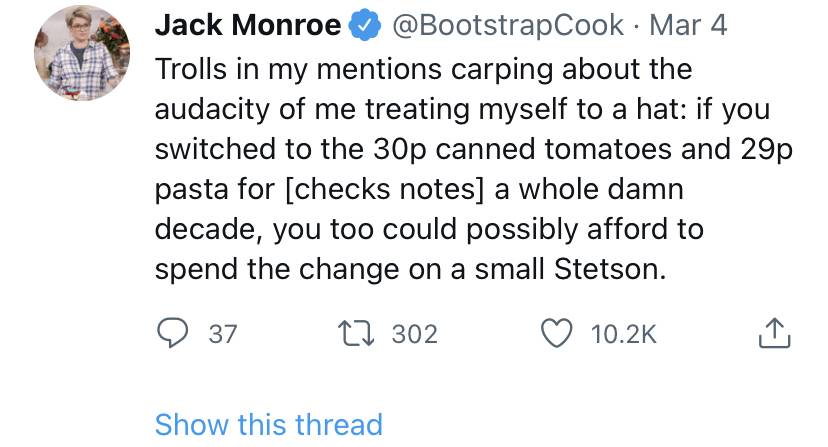
Task: Click the [checks notes] phrase in the tweet
Action: pos(384,189)
